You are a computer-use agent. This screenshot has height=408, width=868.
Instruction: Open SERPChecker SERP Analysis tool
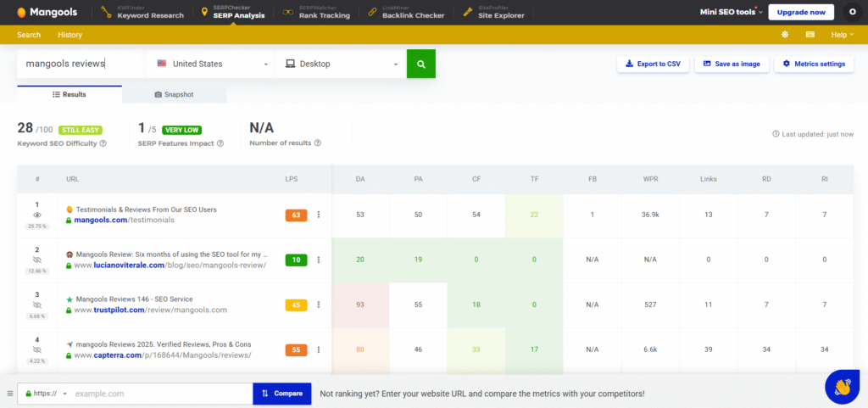(x=232, y=12)
